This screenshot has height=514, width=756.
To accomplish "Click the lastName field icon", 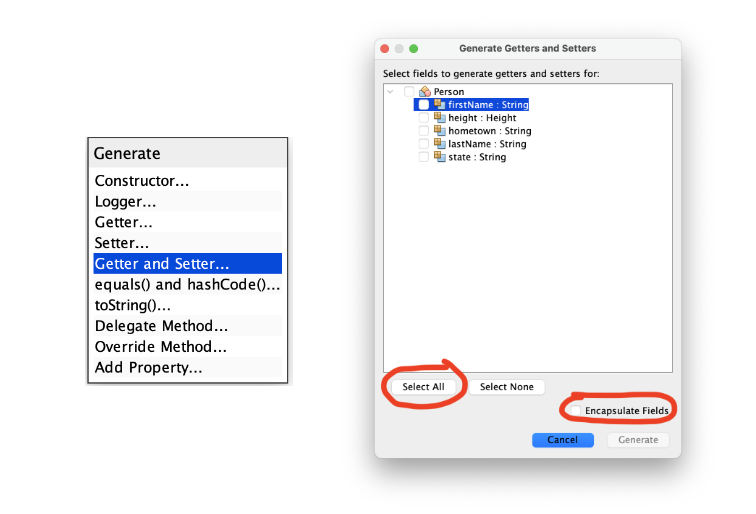I will pyautogui.click(x=439, y=143).
